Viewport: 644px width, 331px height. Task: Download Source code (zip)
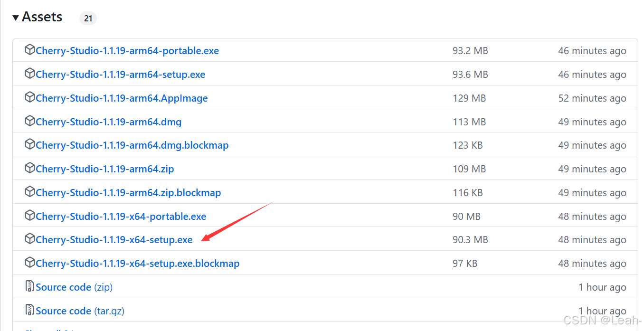[74, 287]
